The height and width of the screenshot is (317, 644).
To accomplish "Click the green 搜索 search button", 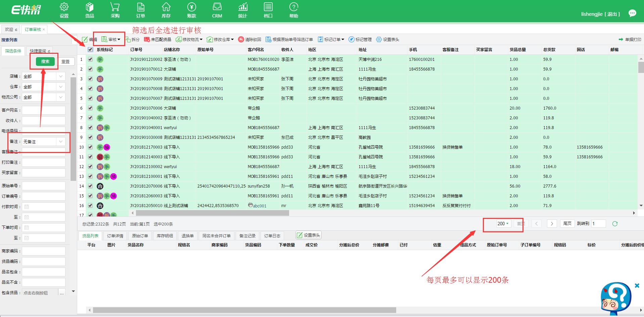I will [x=45, y=61].
